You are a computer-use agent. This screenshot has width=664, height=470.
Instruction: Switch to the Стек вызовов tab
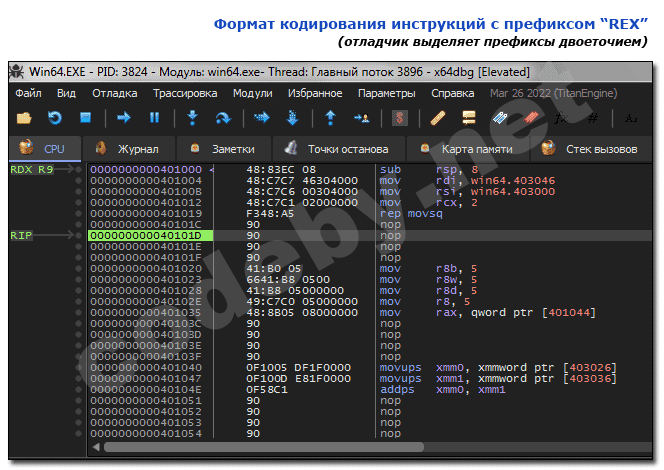click(x=592, y=149)
